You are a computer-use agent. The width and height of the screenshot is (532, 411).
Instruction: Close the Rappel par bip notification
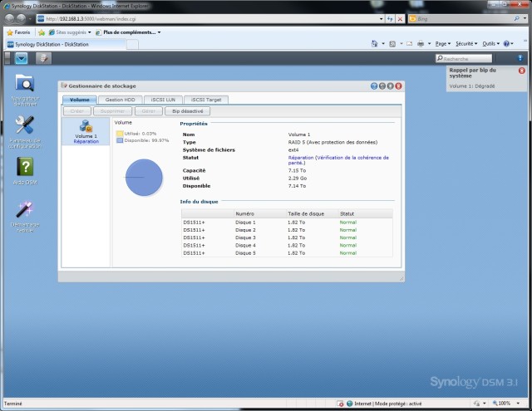tap(521, 71)
